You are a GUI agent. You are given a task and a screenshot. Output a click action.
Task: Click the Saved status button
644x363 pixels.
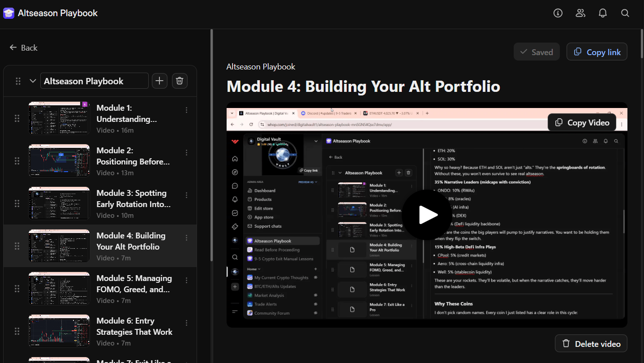pyautogui.click(x=537, y=52)
